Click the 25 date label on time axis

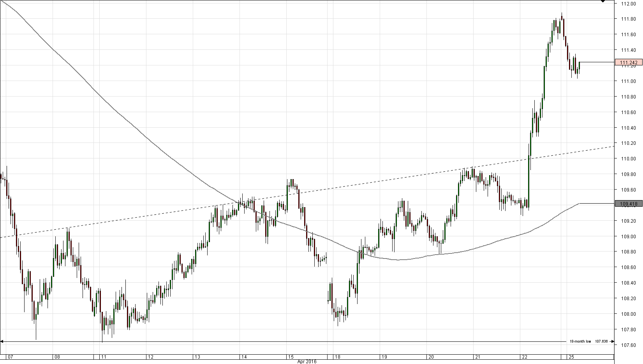(x=571, y=357)
